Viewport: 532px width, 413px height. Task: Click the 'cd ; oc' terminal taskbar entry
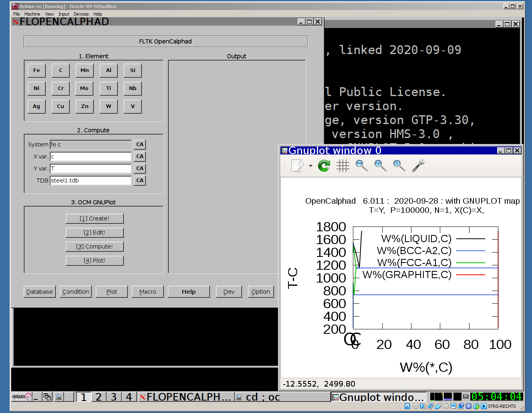point(282,397)
